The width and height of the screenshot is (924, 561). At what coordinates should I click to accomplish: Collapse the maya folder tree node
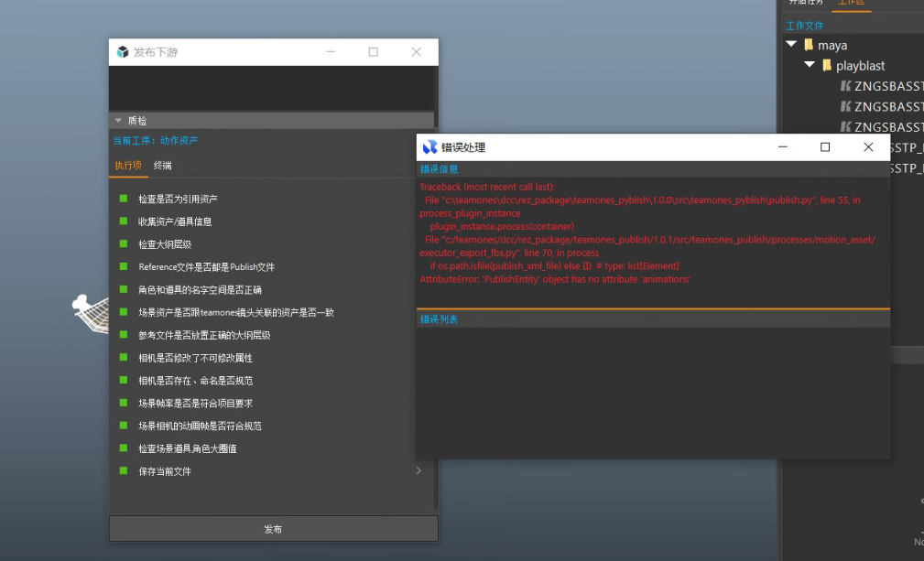(x=791, y=44)
